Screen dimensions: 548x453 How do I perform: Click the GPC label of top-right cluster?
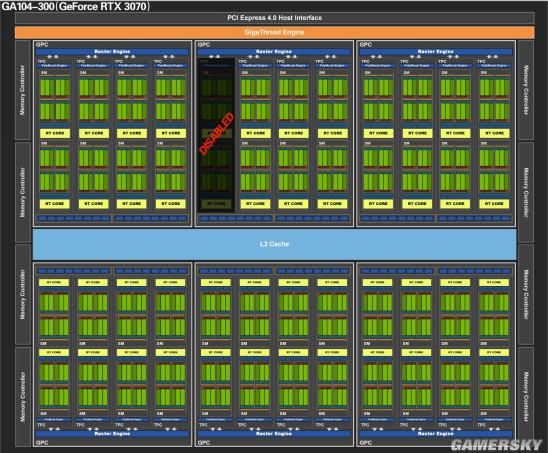click(x=365, y=44)
